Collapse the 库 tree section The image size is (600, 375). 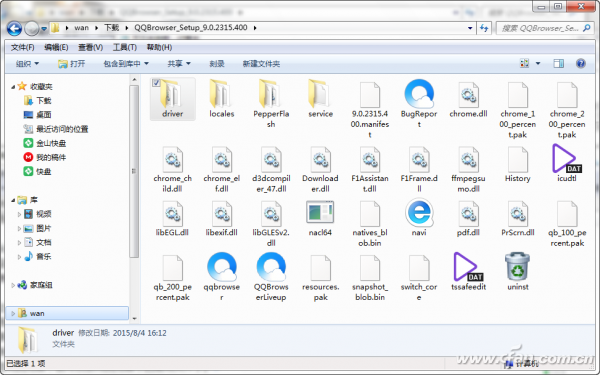pos(13,200)
